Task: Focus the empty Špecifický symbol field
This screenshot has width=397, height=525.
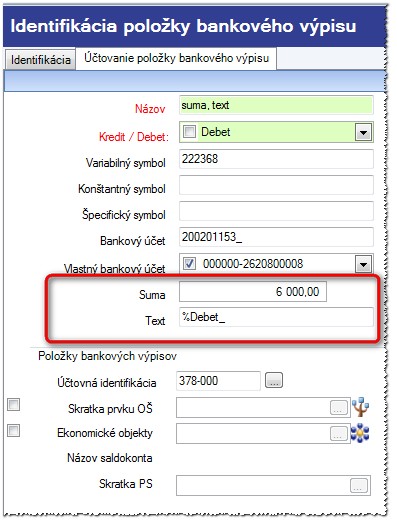Action: pyautogui.click(x=276, y=211)
